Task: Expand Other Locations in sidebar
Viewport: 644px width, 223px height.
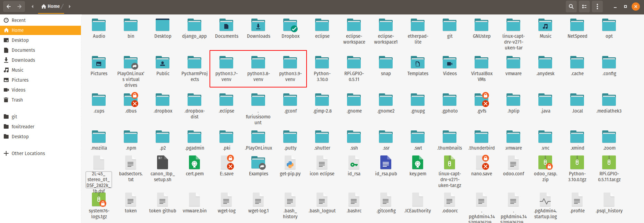Action: click(28, 153)
